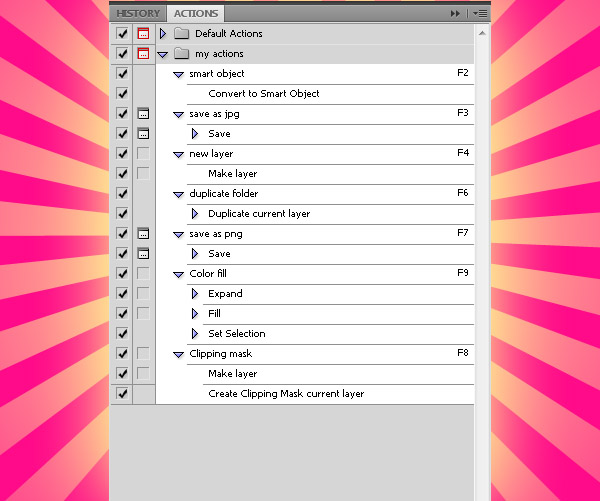Toggle the dialog icon for save as png
The width and height of the screenshot is (600, 501).
point(143,233)
